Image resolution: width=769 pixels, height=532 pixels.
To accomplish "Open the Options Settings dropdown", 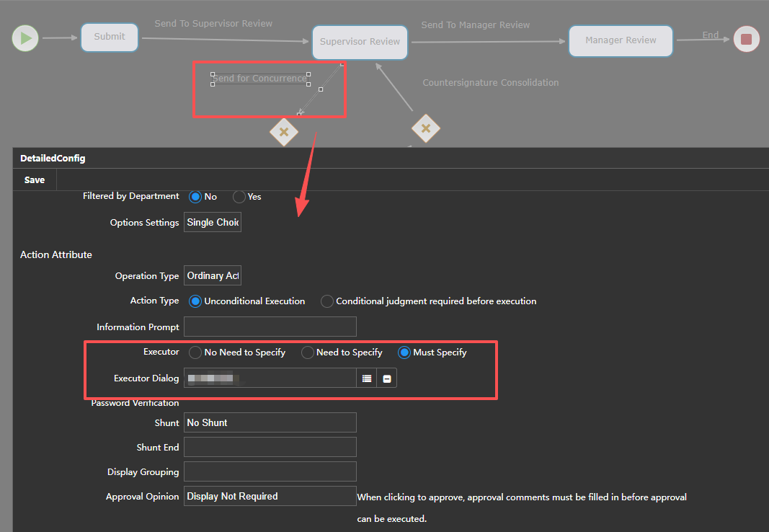I will pyautogui.click(x=213, y=223).
